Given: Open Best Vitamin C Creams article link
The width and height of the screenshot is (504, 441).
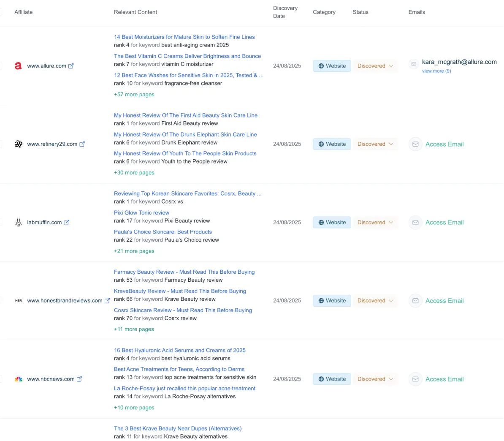Looking at the screenshot, I should coord(187,56).
